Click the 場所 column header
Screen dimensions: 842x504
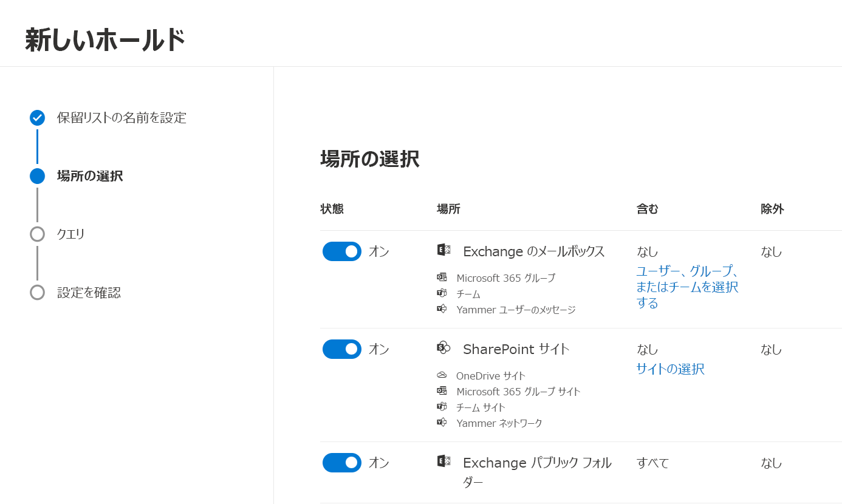[448, 209]
